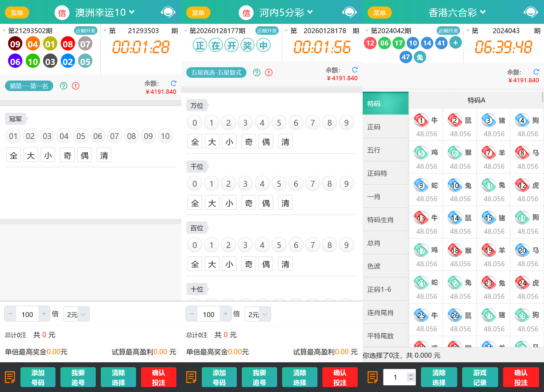544x392 pixels.
Task: Click 游戏记录 button in 香港六合彩 panel
Action: point(480,377)
